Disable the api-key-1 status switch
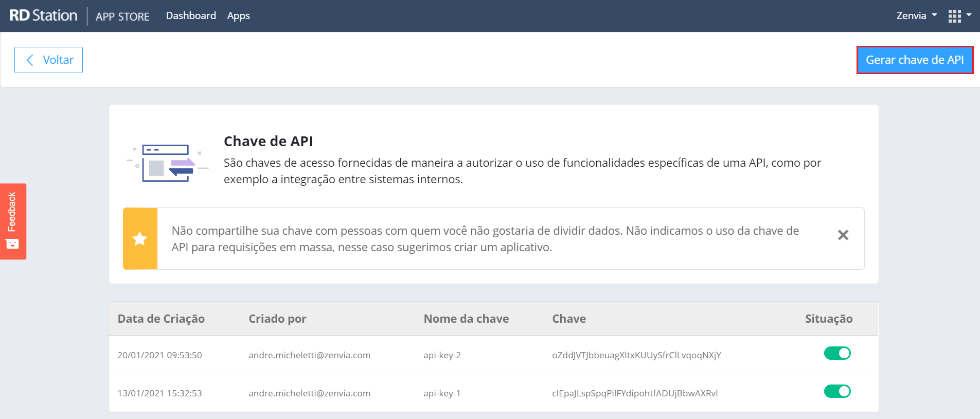Screen dimensions: 980x419 point(837,391)
